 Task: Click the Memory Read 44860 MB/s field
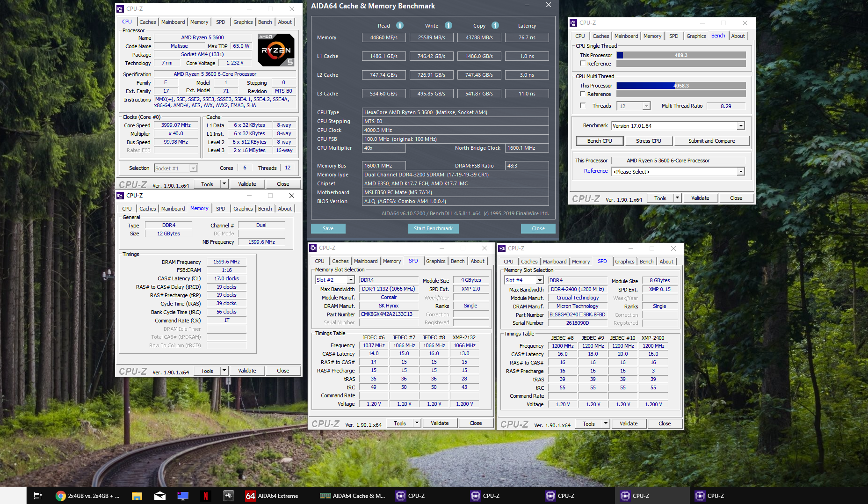[383, 37]
